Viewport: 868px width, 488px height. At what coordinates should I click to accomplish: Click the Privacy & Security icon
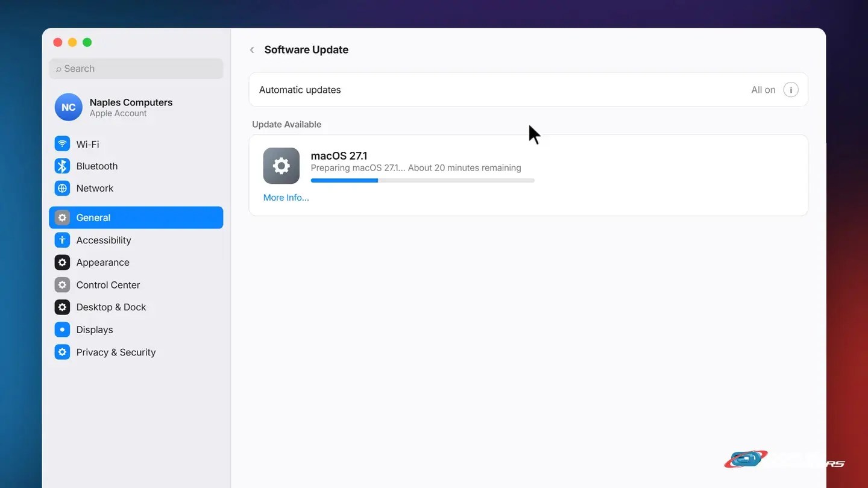pos(62,352)
